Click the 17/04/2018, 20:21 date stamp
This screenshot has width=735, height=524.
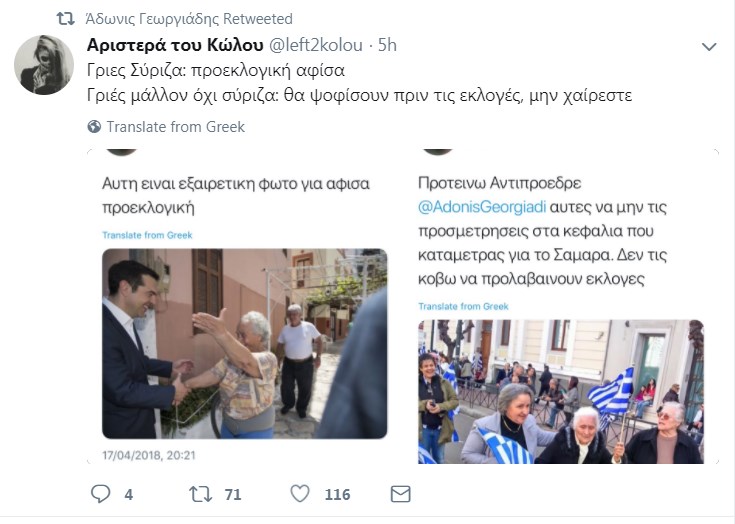tap(149, 456)
